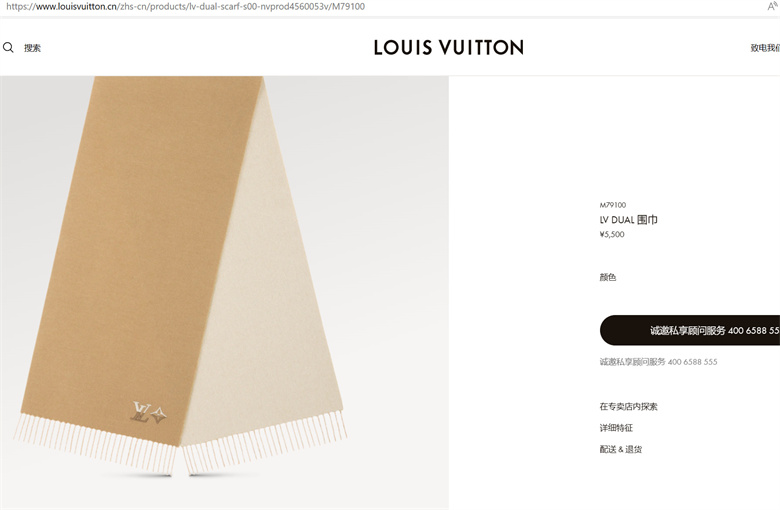Viewport: 780px width, 510px height.
Task: Click the louisvuitton.cn domain in URL
Action: [76, 6]
